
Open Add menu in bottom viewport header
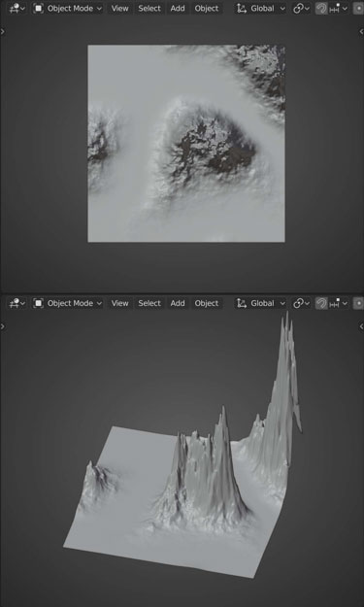pyautogui.click(x=178, y=303)
